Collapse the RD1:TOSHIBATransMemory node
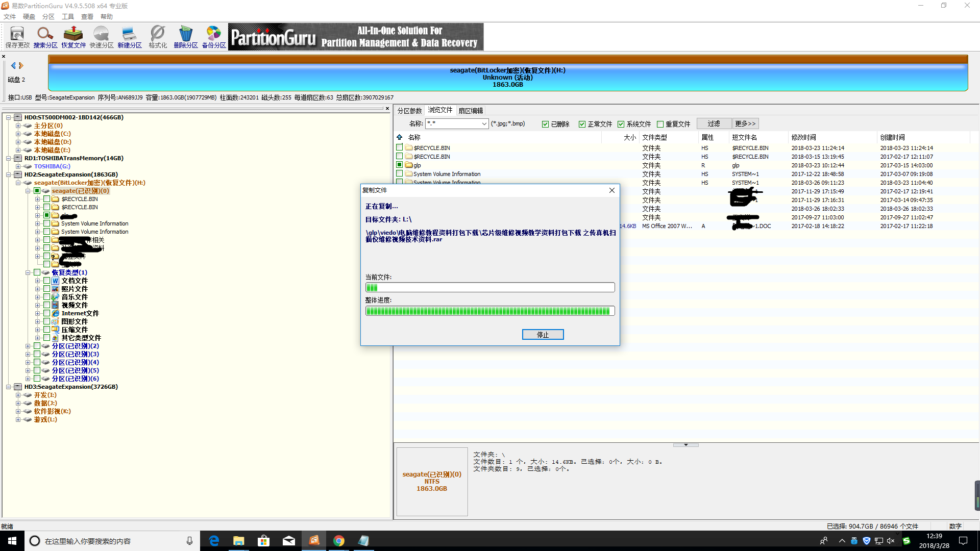This screenshot has width=980, height=551. [9, 158]
